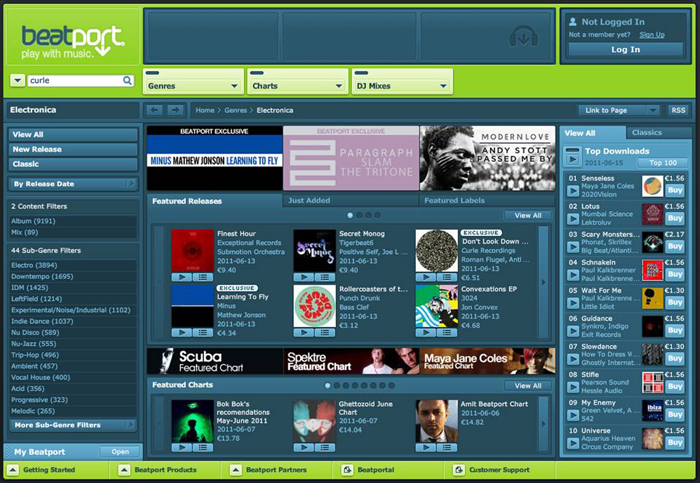The height and width of the screenshot is (483, 700).
Task: Switch to the Classics tab in the right panel
Action: tap(658, 133)
